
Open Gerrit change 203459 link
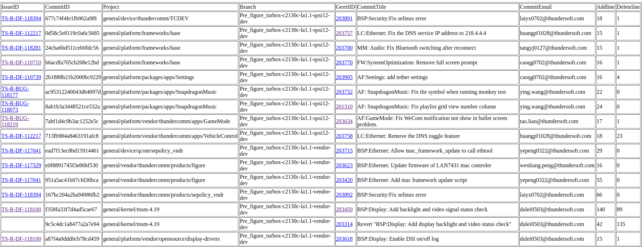pyautogui.click(x=344, y=210)
